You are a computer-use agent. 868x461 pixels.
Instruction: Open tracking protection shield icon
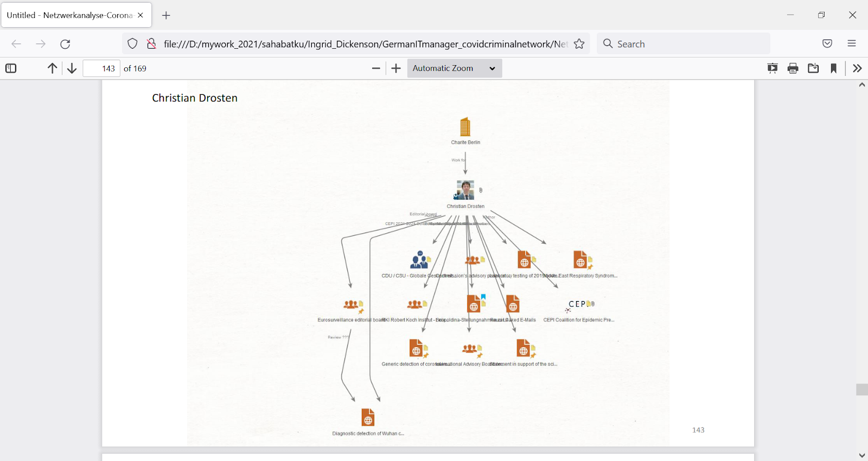coord(132,44)
